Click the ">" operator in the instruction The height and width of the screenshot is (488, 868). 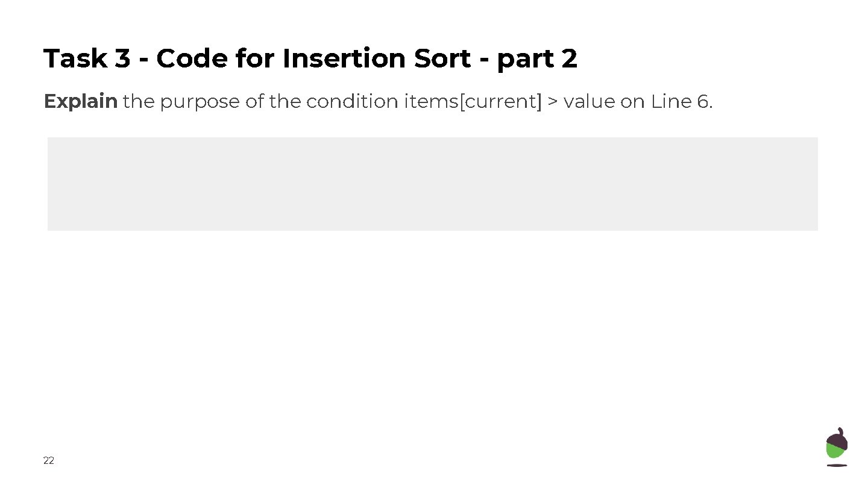coord(553,102)
